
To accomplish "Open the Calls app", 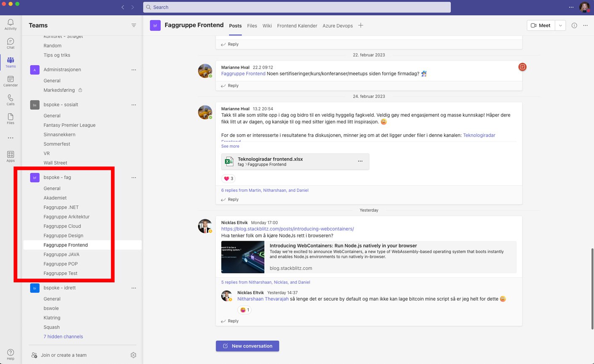I will pyautogui.click(x=11, y=100).
